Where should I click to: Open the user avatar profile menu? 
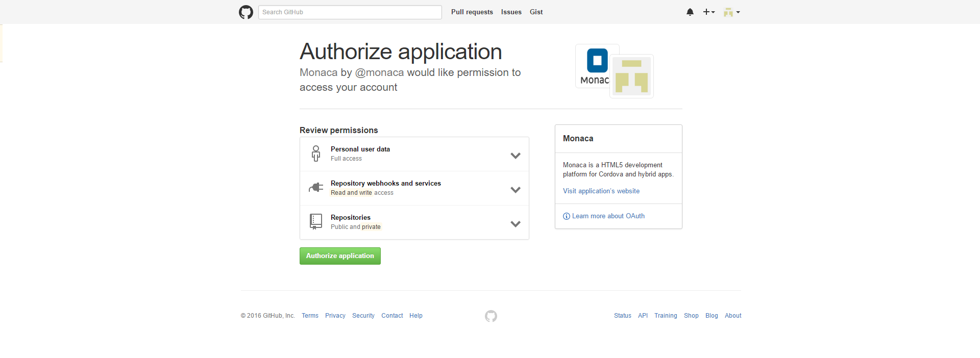click(x=731, y=12)
